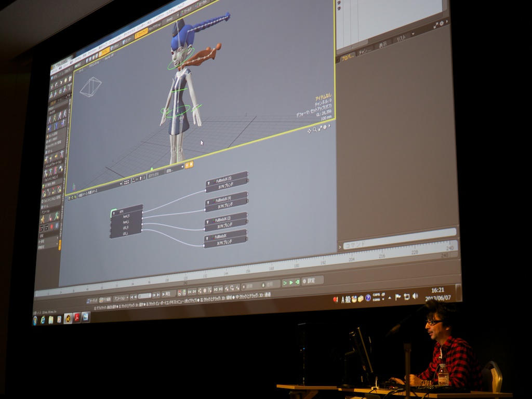The image size is (532, 399).
Task: Click the オーディオ button in bottom bar
Action: click(92, 301)
